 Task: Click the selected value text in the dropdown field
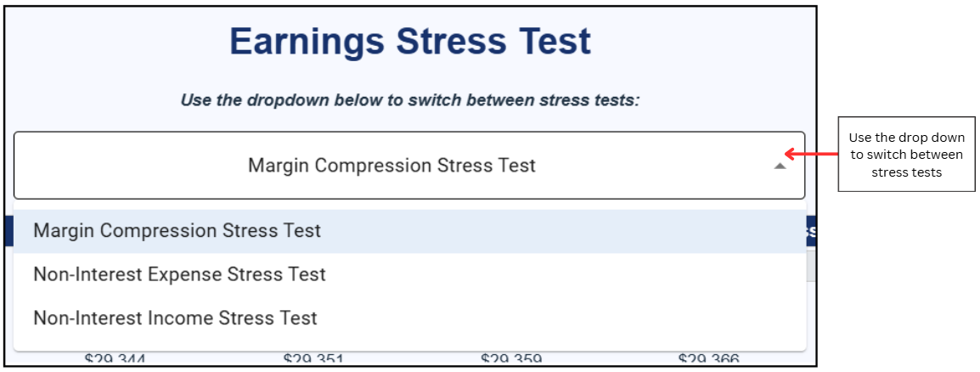pos(391,166)
